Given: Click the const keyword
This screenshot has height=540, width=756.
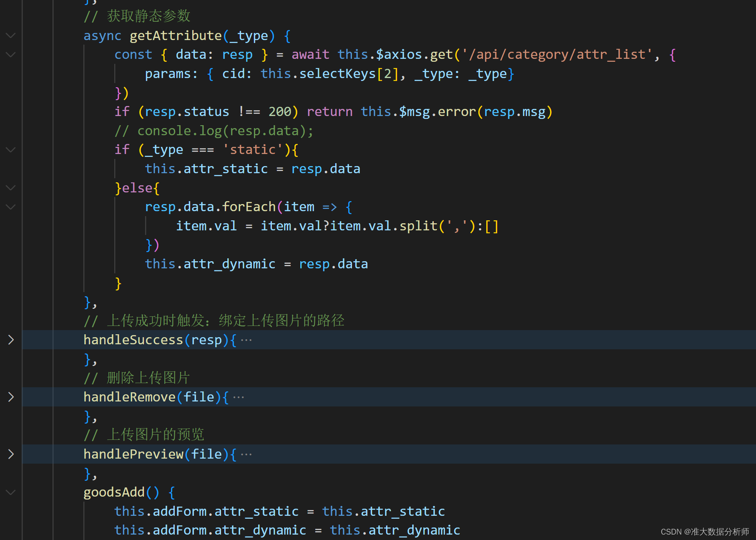Looking at the screenshot, I should (x=133, y=55).
